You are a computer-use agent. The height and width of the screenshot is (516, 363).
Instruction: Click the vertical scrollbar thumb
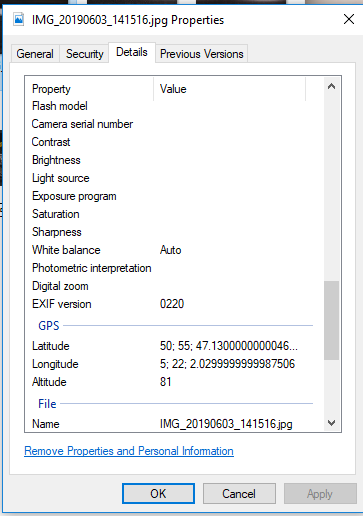coord(331,320)
